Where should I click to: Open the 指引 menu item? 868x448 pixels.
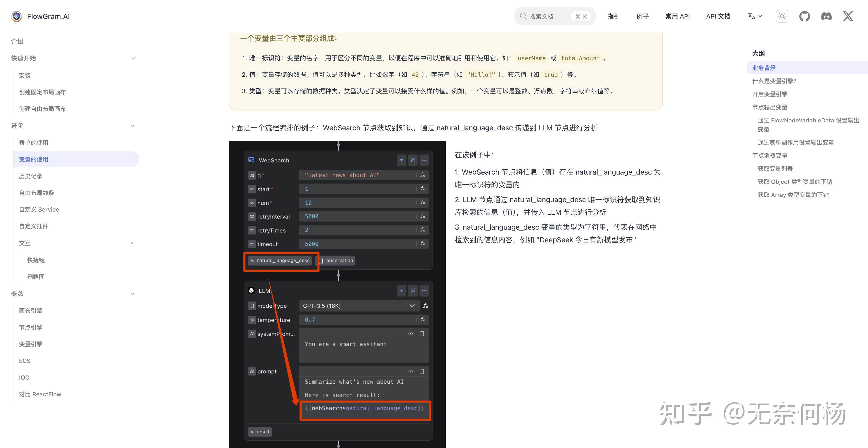[x=614, y=16]
